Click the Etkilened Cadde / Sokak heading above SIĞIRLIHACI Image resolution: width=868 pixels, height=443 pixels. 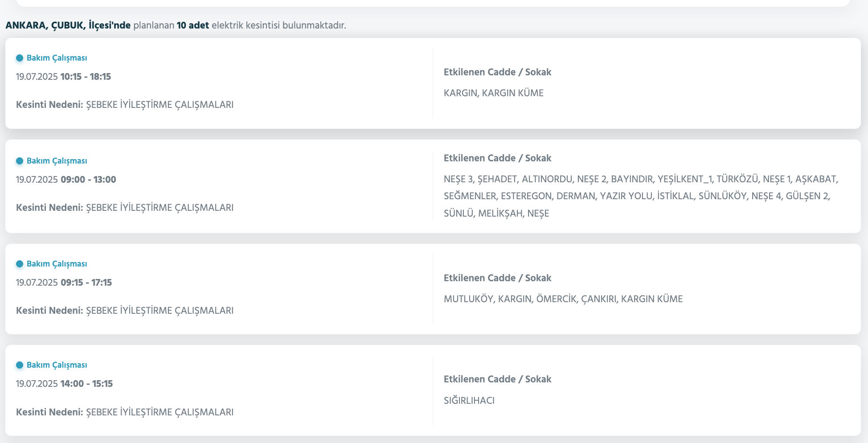(x=497, y=379)
